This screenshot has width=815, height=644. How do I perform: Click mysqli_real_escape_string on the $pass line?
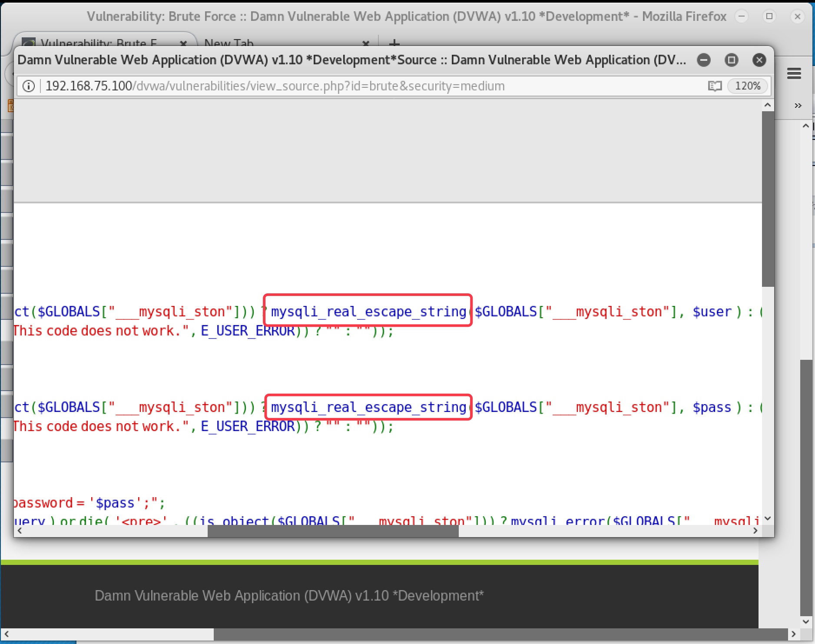coord(368,407)
